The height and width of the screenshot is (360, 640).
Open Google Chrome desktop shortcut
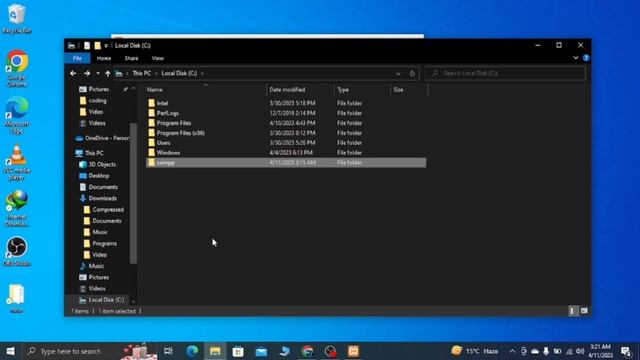[x=17, y=68]
